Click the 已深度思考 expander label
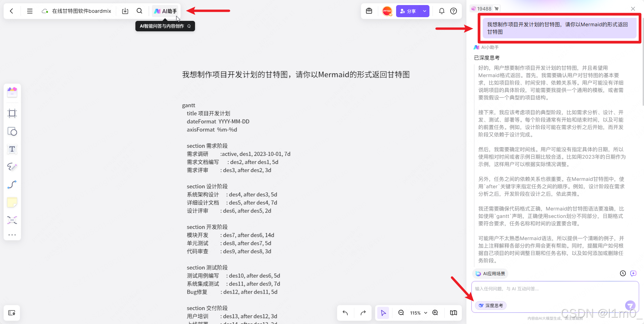 pyautogui.click(x=487, y=58)
